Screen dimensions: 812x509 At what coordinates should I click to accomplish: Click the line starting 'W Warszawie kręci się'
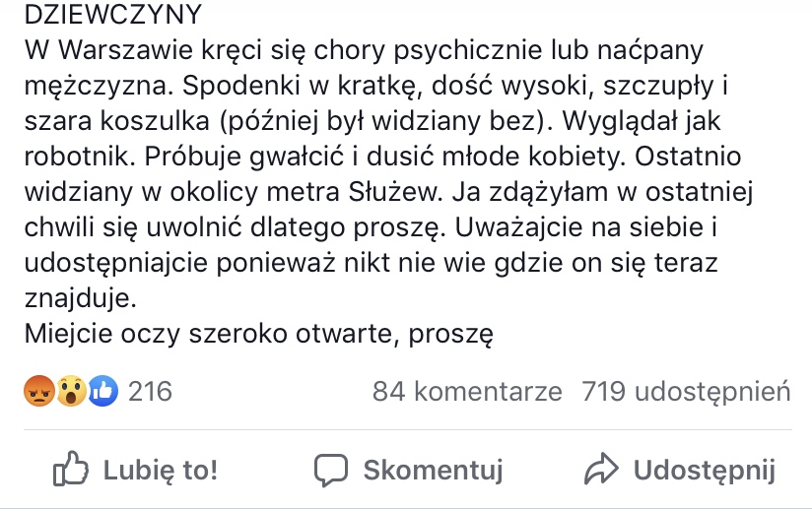(364, 50)
